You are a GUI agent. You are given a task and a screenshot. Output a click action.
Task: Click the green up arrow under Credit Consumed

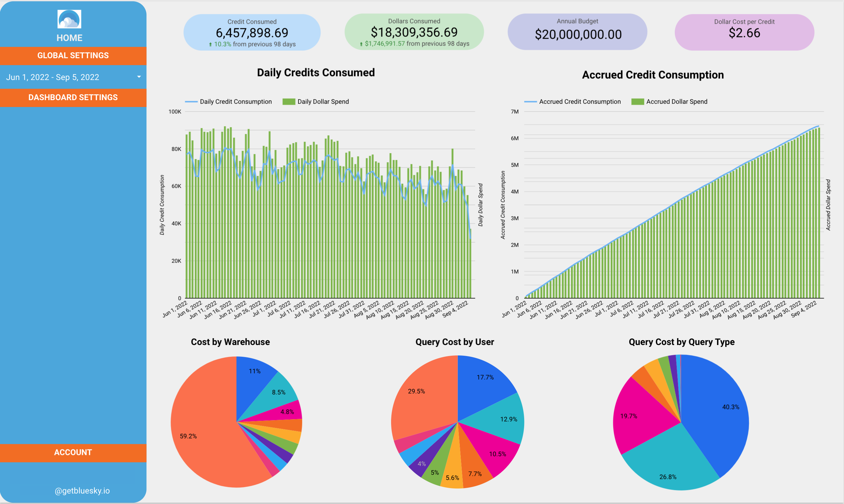point(210,45)
